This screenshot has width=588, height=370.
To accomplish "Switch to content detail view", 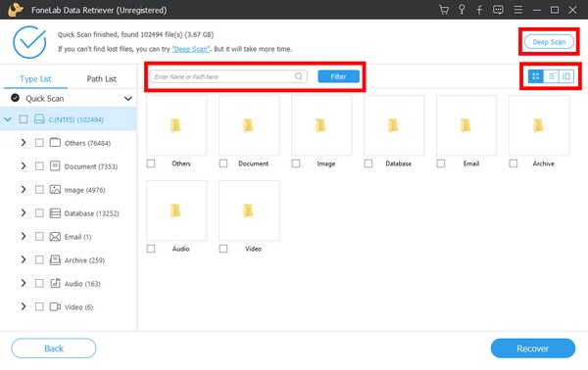I will click(566, 76).
